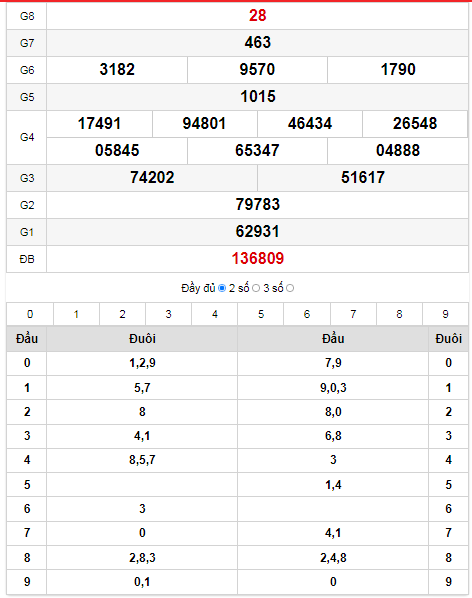Choose digit filter 2
This screenshot has height=598, width=472.
coord(122,314)
